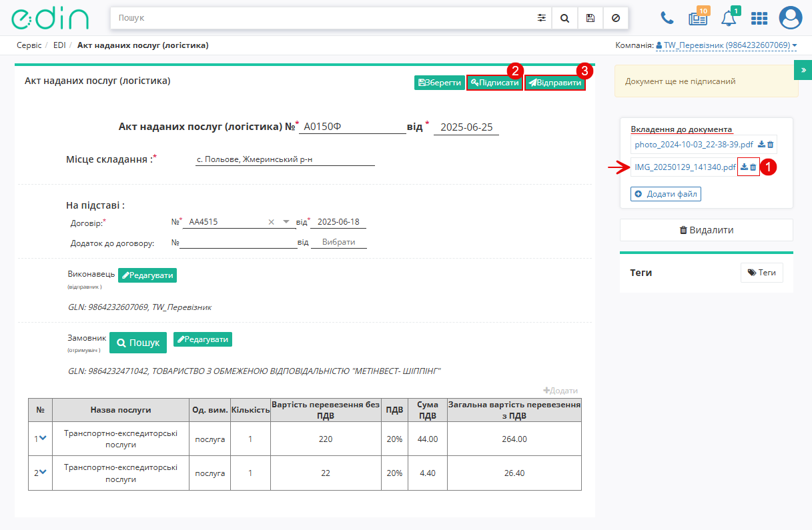This screenshot has width=812, height=530.
Task: Click Додати файл button
Action: [666, 194]
